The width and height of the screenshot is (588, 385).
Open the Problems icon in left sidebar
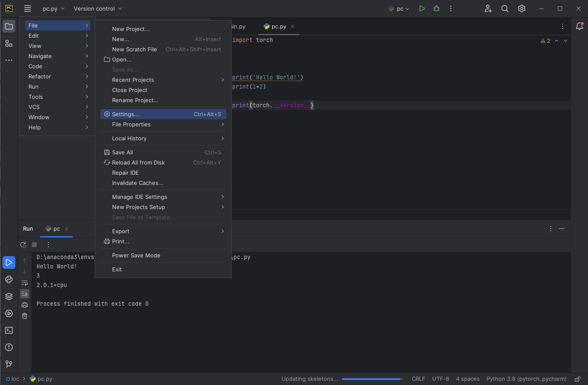[9, 347]
